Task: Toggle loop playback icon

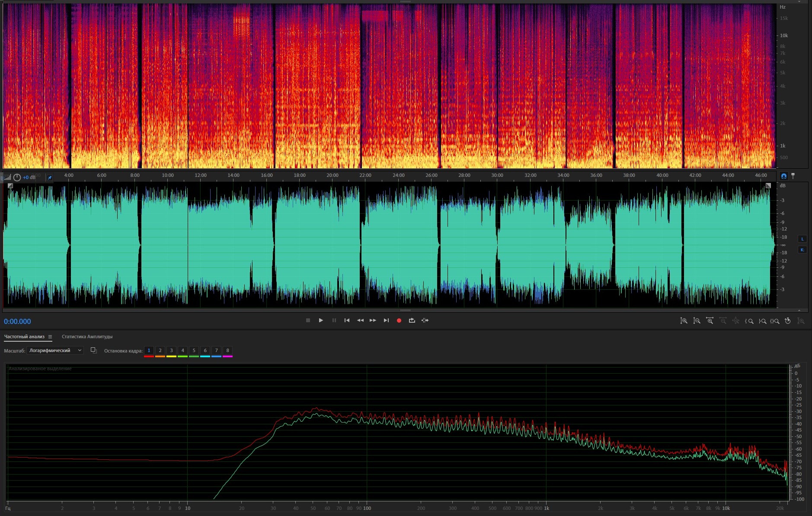Action: (x=412, y=320)
